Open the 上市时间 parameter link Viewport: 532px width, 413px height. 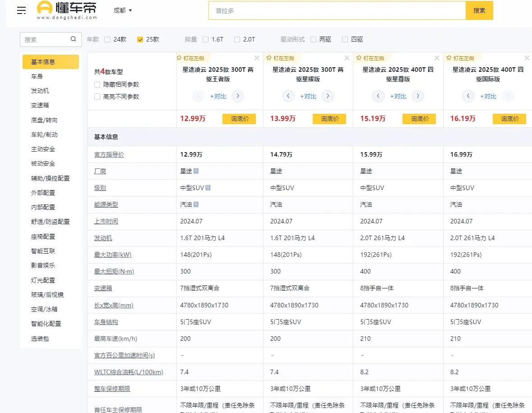click(106, 222)
